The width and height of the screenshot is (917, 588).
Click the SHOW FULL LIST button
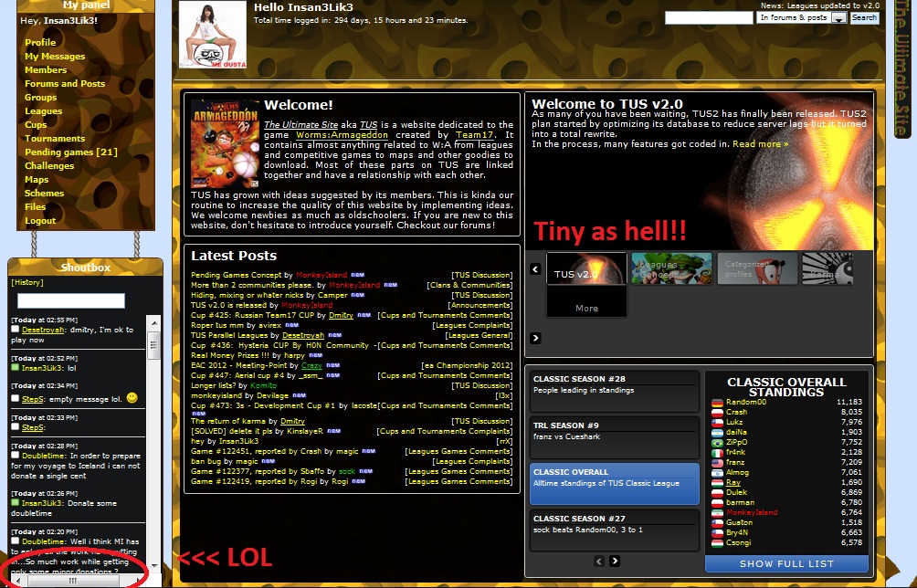[x=786, y=564]
